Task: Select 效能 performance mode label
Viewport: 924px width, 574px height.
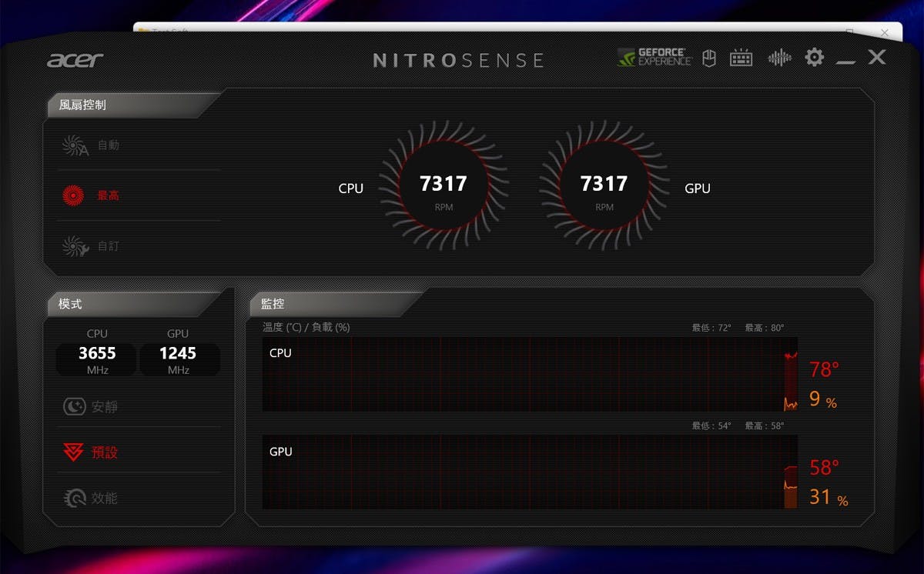Action: [105, 499]
